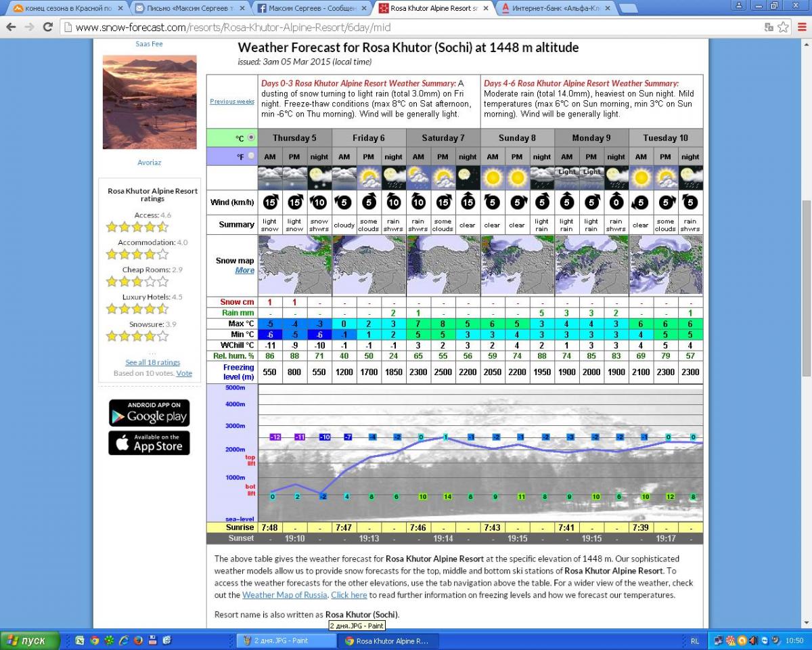The width and height of the screenshot is (812, 650).
Task: Switch to the Письмо Максим Сергеев mail tab
Action: point(189,8)
